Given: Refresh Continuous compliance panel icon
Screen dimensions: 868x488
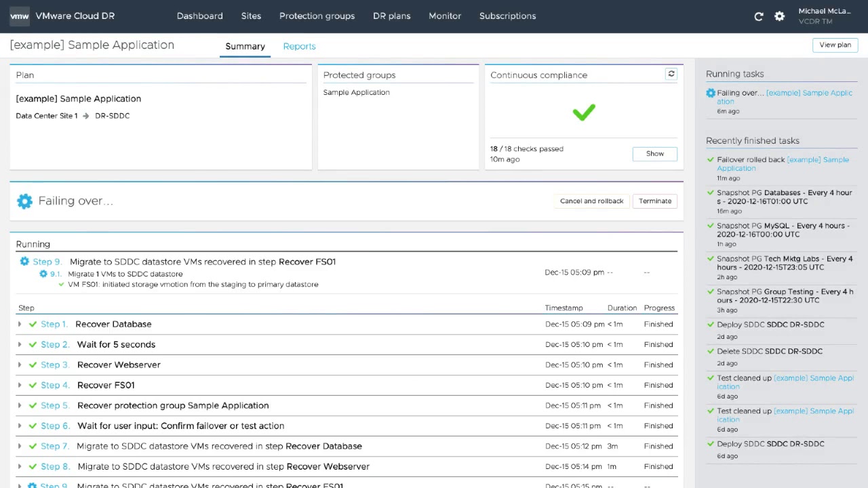Looking at the screenshot, I should pyautogui.click(x=671, y=74).
